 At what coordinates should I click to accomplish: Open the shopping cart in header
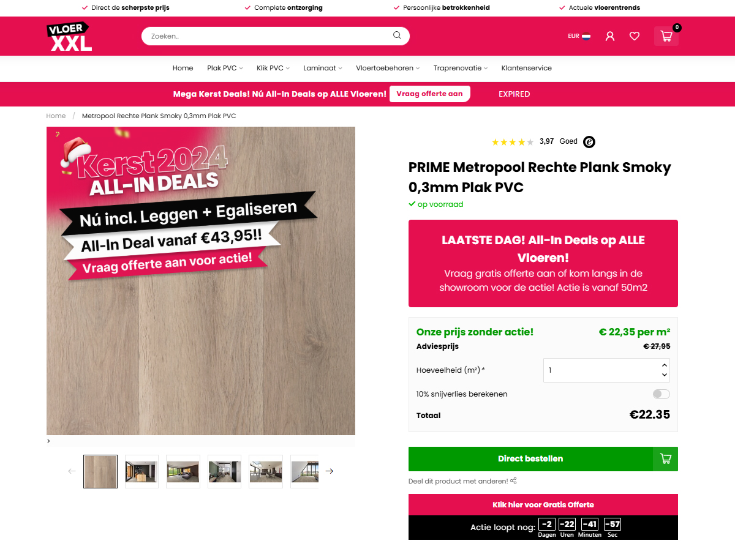point(666,36)
